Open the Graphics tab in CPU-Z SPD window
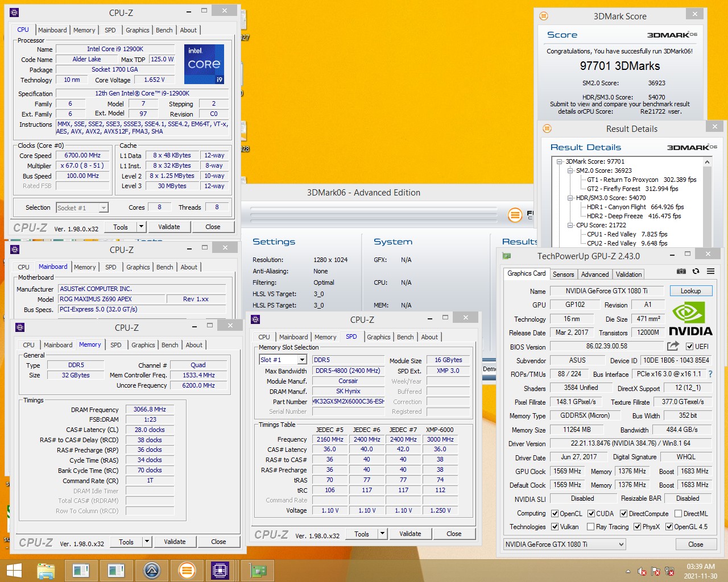 click(379, 337)
